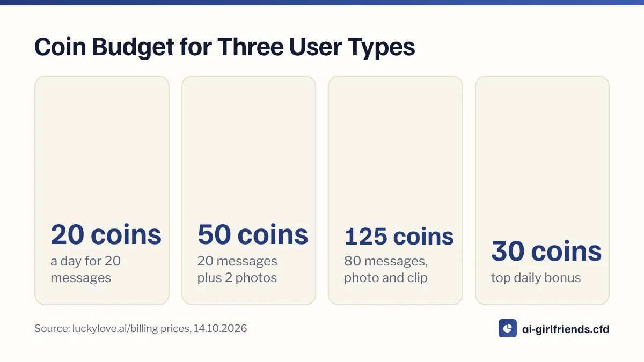The image size is (644, 362).
Task: Click the ai-girlfriends.cfd brand text
Action: tap(566, 329)
